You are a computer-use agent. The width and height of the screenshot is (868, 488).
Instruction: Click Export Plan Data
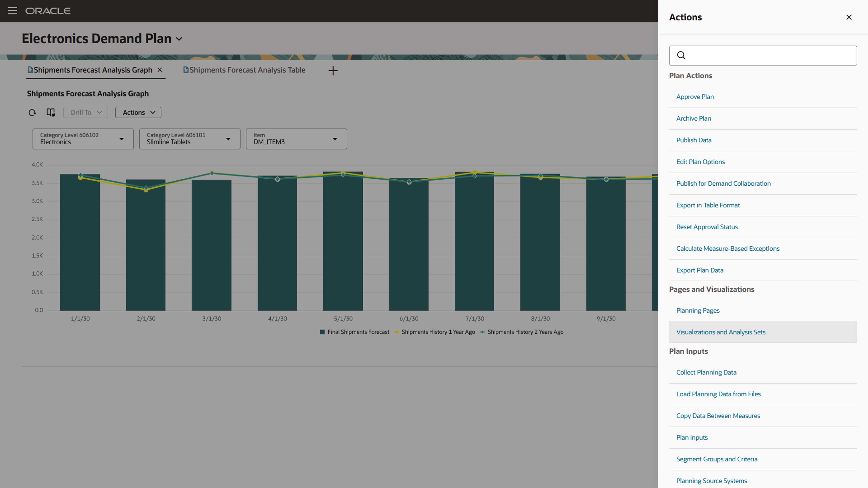(x=700, y=270)
